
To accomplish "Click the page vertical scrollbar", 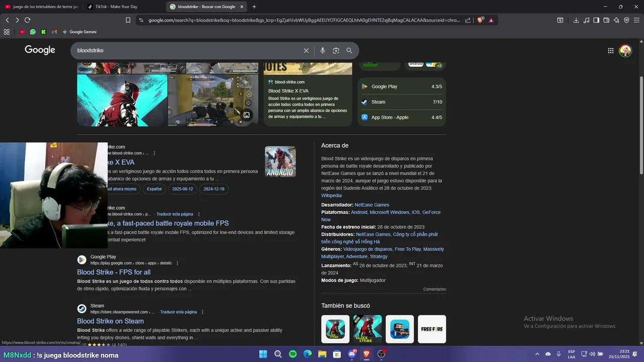I will tap(641, 126).
